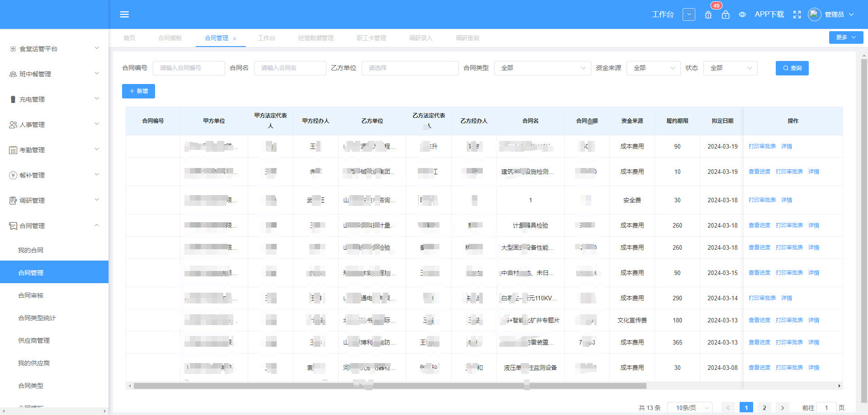The width and height of the screenshot is (868, 415).
Task: Focus the 前往 page number input
Action: point(826,408)
